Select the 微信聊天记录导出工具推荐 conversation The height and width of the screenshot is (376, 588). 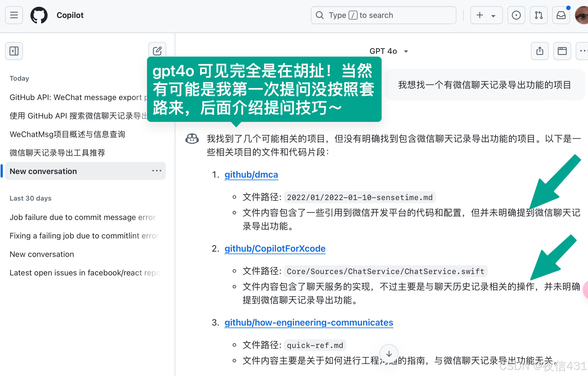57,153
